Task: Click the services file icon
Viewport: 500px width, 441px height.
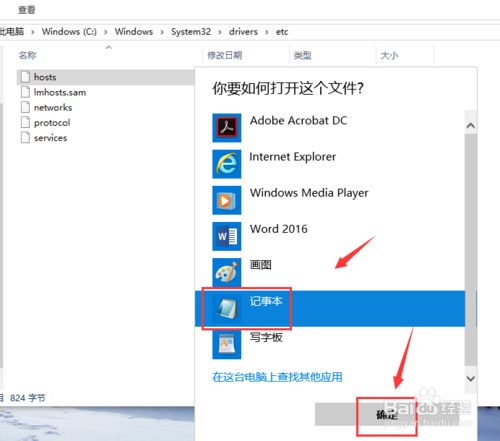Action: coord(25,137)
